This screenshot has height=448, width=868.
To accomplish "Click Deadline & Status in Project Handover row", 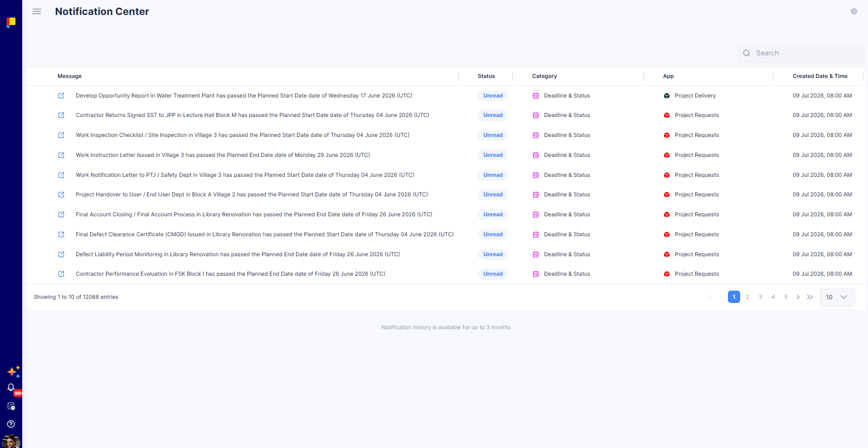I will coord(567,195).
